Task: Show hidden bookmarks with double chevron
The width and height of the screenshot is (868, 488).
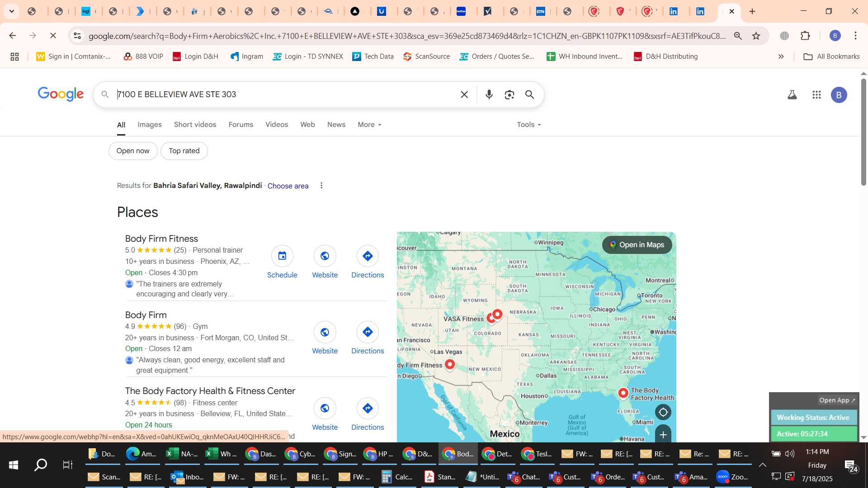Action: [x=781, y=56]
